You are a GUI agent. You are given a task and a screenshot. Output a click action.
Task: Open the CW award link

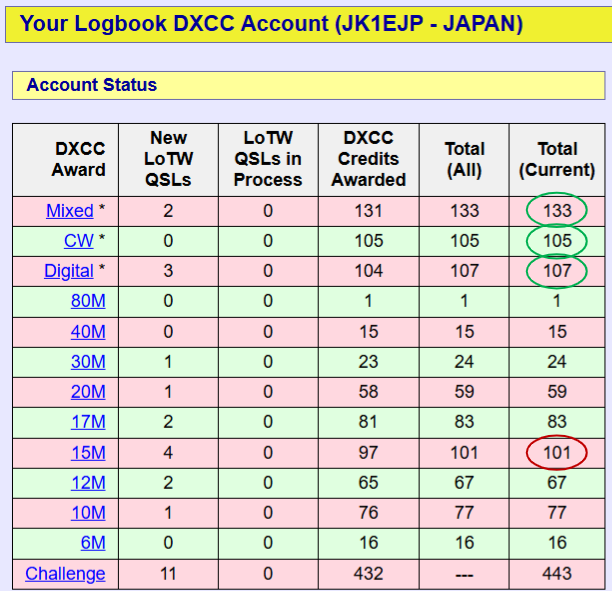click(x=79, y=241)
